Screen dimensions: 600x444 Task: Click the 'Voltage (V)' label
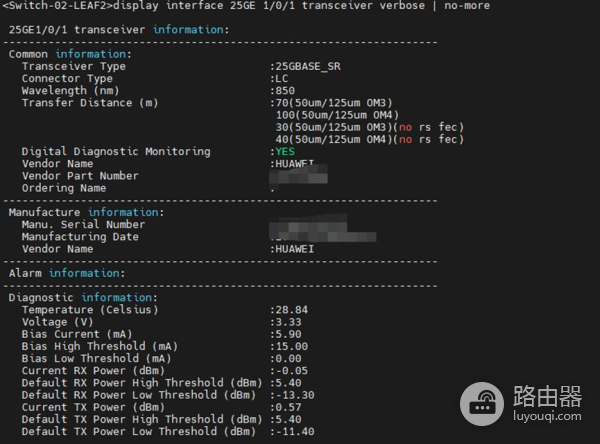pos(57,322)
